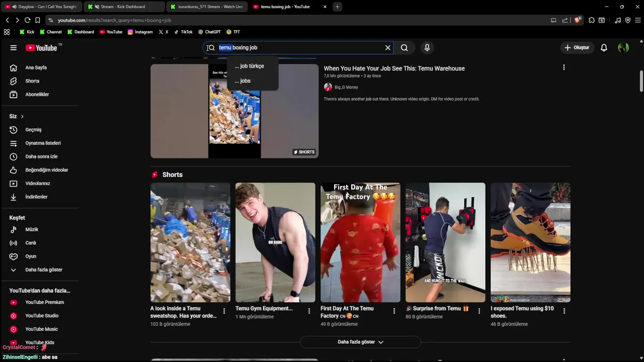Open options for First Day Temu Factory Short
Viewport: 644px width, 362px height.
(394, 311)
